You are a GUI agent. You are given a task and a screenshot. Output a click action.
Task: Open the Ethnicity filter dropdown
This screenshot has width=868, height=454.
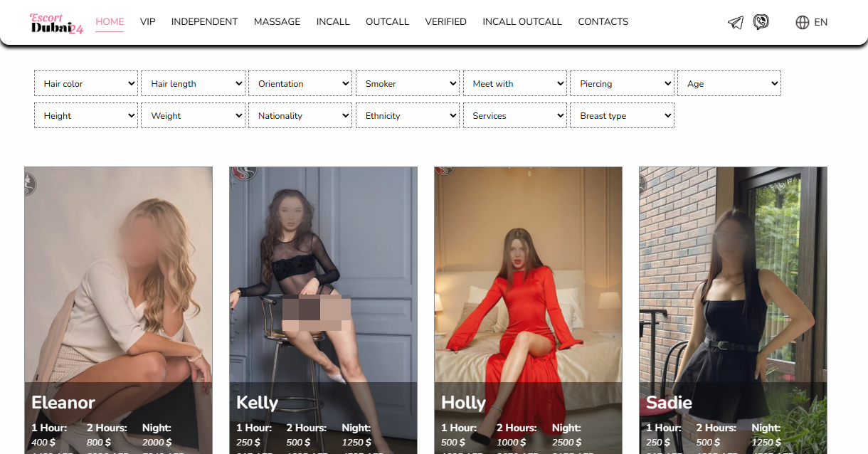[x=408, y=115]
